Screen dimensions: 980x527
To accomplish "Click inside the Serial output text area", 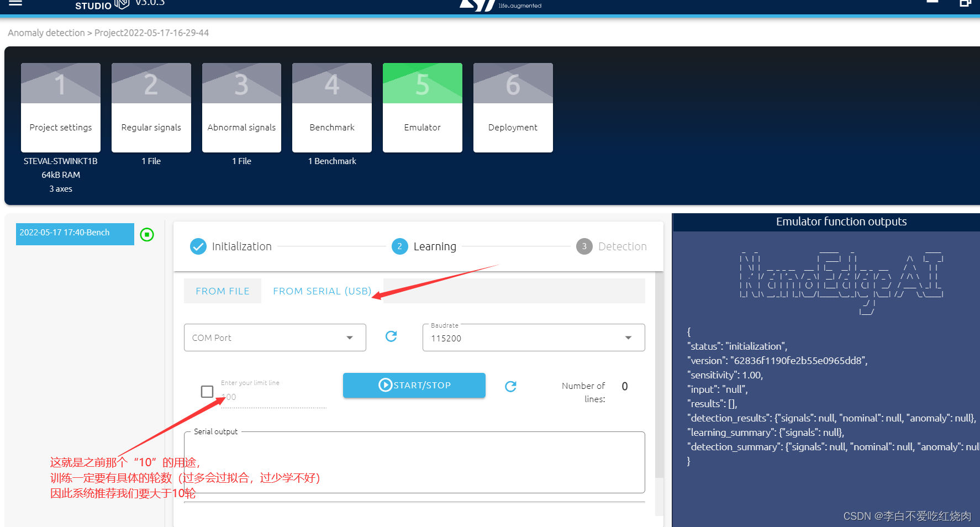I will click(414, 462).
